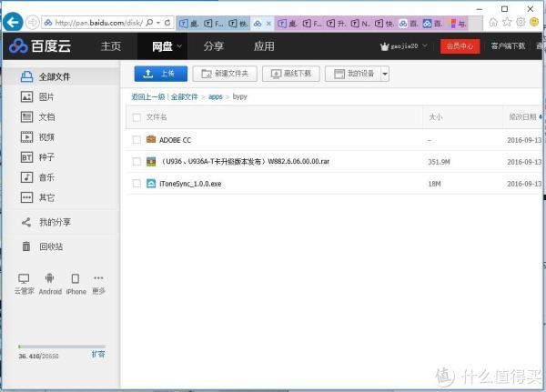The width and height of the screenshot is (546, 392).
Task: Click the 百度云 logo
Action: (x=40, y=46)
